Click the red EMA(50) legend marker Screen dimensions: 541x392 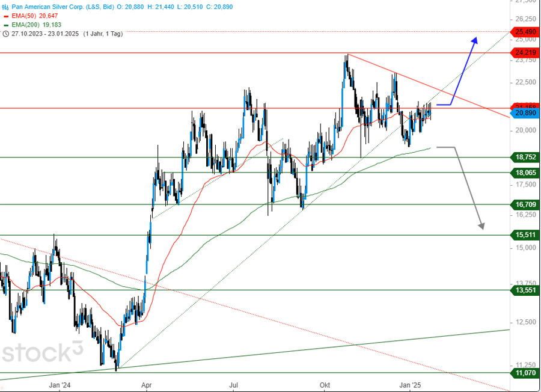tap(5, 16)
